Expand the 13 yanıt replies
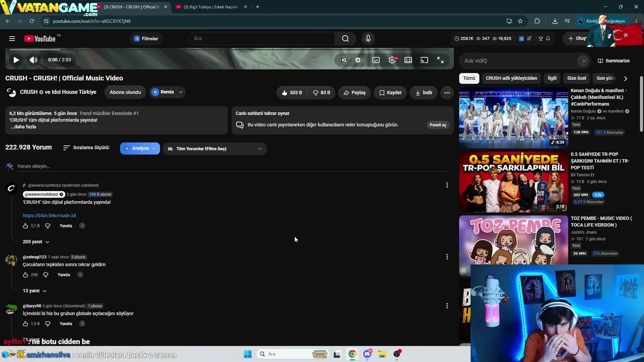644x362 pixels. click(x=35, y=291)
